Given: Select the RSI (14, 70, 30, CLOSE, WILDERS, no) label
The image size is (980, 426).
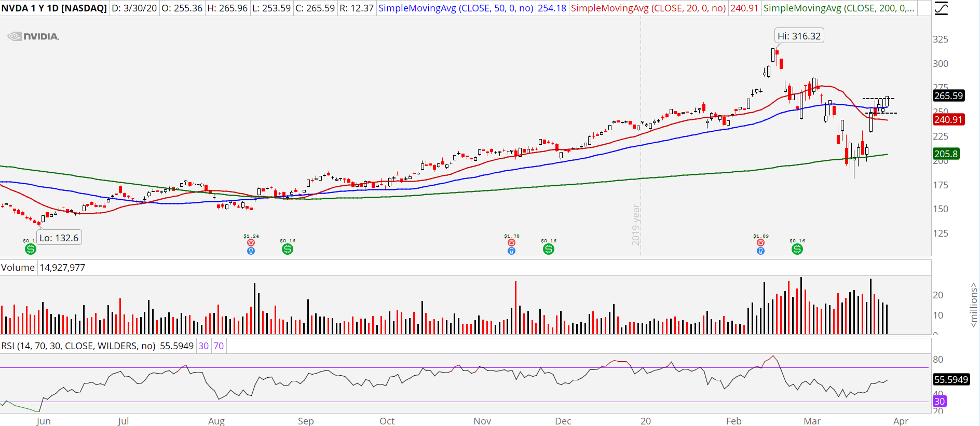Looking at the screenshot, I should [x=78, y=346].
